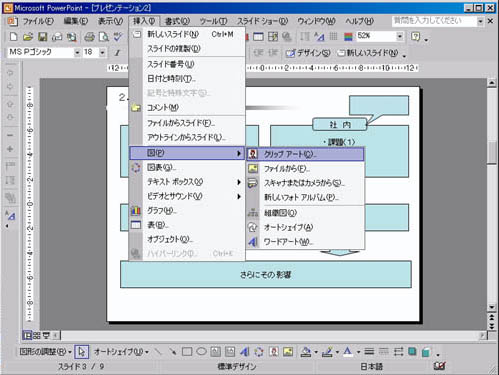Screen dimensions: 499x375
Task: Click the Print icon in toolbar
Action: 89,37
